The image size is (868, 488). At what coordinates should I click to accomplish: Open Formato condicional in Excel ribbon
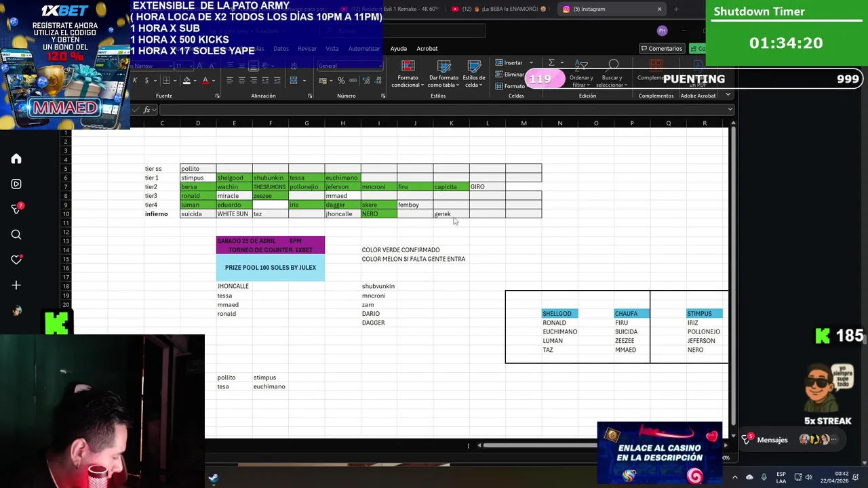pyautogui.click(x=408, y=74)
